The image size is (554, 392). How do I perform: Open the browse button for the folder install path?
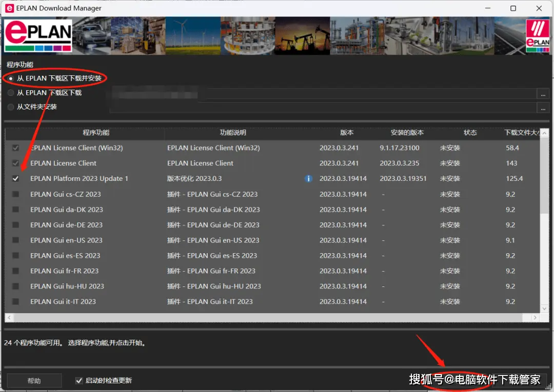(x=543, y=109)
